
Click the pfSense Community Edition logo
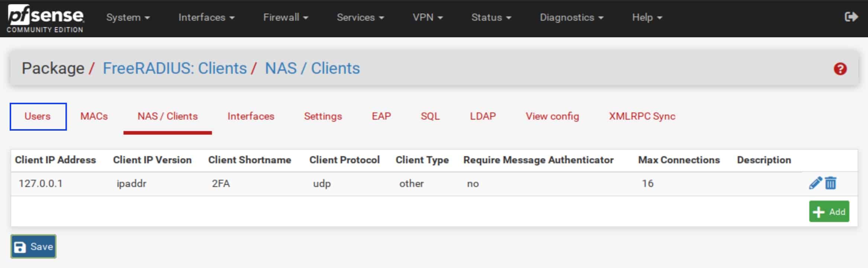point(45,19)
